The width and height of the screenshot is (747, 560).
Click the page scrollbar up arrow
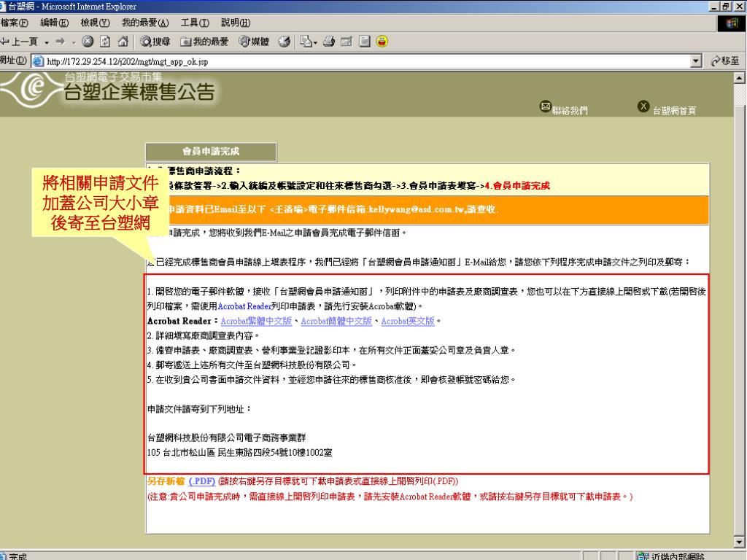tap(740, 77)
